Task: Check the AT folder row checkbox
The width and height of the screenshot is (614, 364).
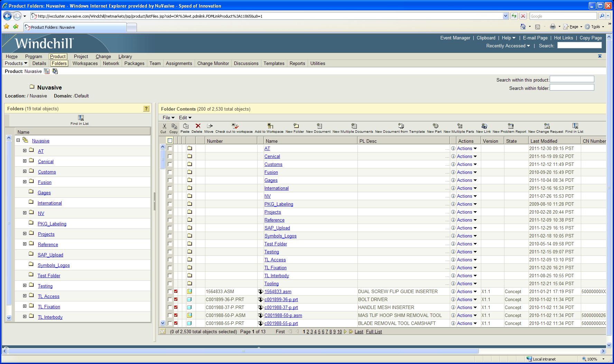Action: tap(170, 148)
